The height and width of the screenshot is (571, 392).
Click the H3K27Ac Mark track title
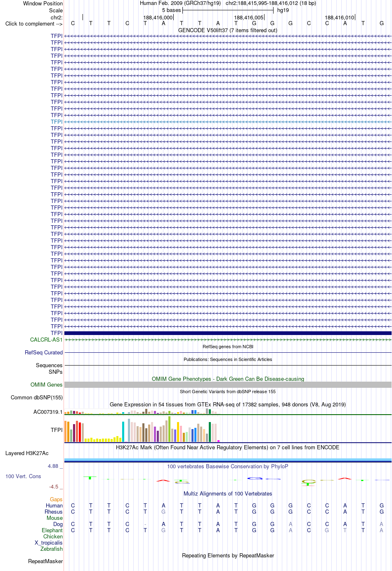click(228, 447)
